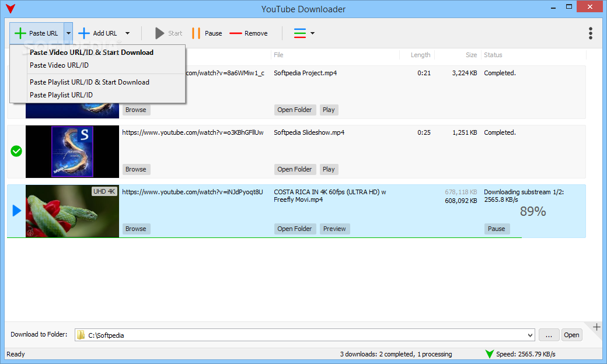Click the Size column header
Viewport: 607px width, 364px height.
tap(471, 55)
